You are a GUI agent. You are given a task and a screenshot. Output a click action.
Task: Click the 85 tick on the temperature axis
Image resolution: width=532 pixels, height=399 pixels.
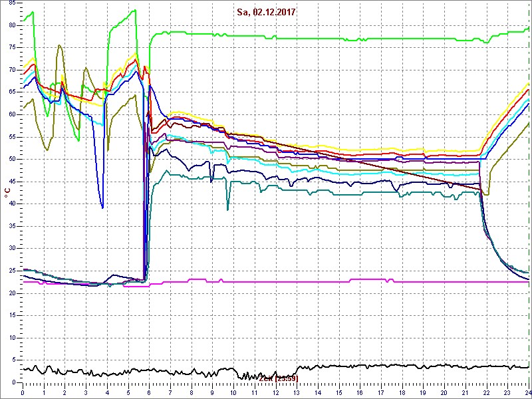tap(11, 3)
